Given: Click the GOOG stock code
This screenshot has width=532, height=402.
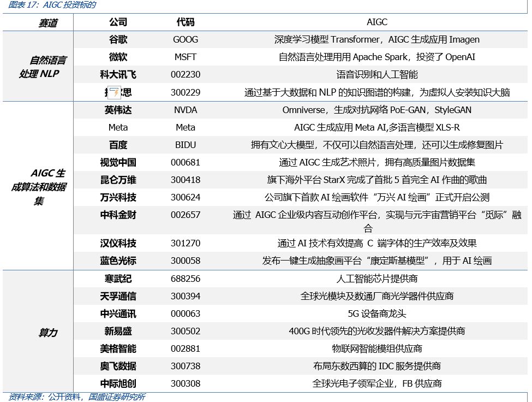Looking at the screenshot, I should (x=184, y=39).
